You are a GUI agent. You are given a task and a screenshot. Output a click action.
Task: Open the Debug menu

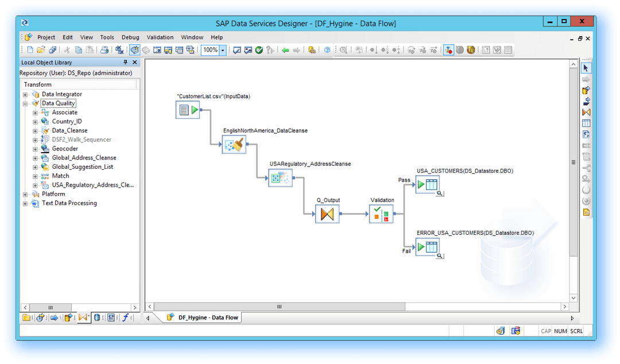pos(130,37)
